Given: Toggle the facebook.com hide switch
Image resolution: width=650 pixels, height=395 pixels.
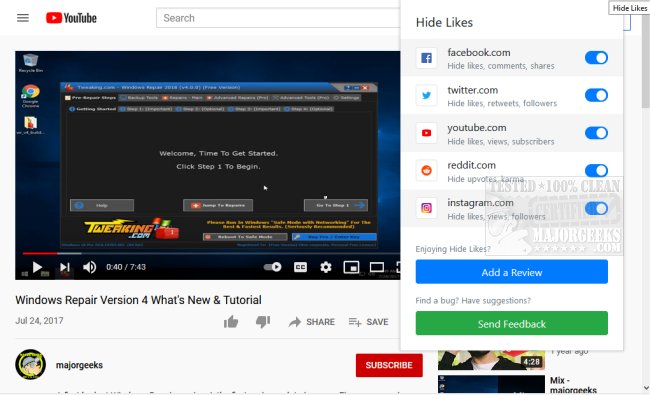Looking at the screenshot, I should click(596, 58).
